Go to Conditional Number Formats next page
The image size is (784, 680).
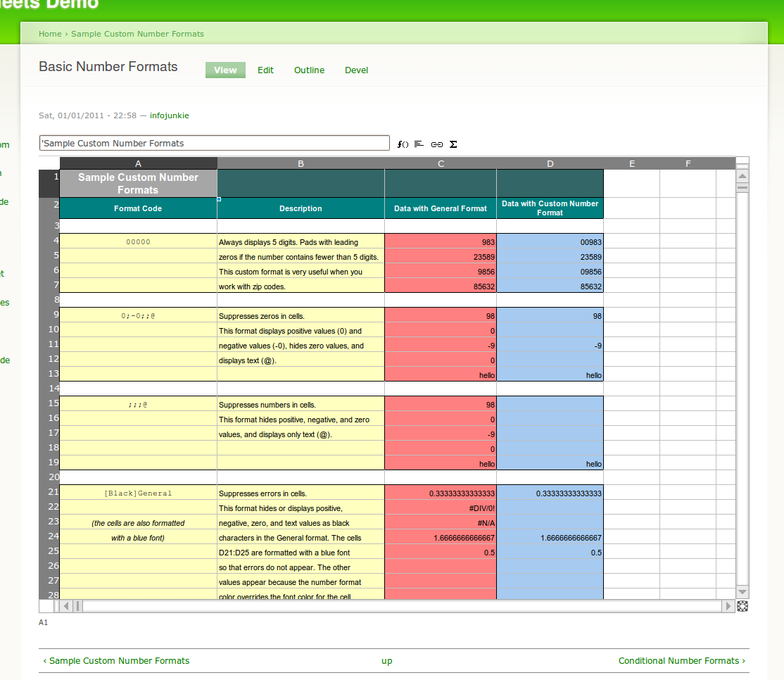pyautogui.click(x=682, y=660)
